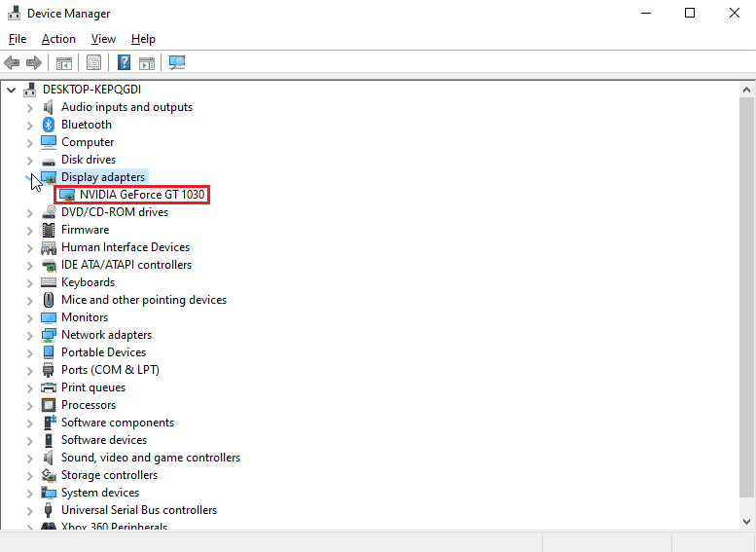756x552 pixels.
Task: Select Mice and other pointing devices
Action: 144,300
